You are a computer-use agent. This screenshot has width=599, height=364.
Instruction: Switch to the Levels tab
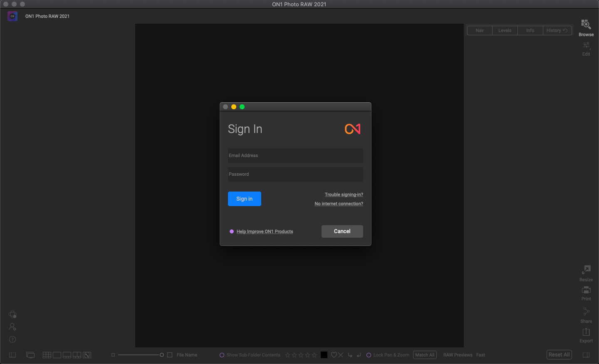point(505,30)
